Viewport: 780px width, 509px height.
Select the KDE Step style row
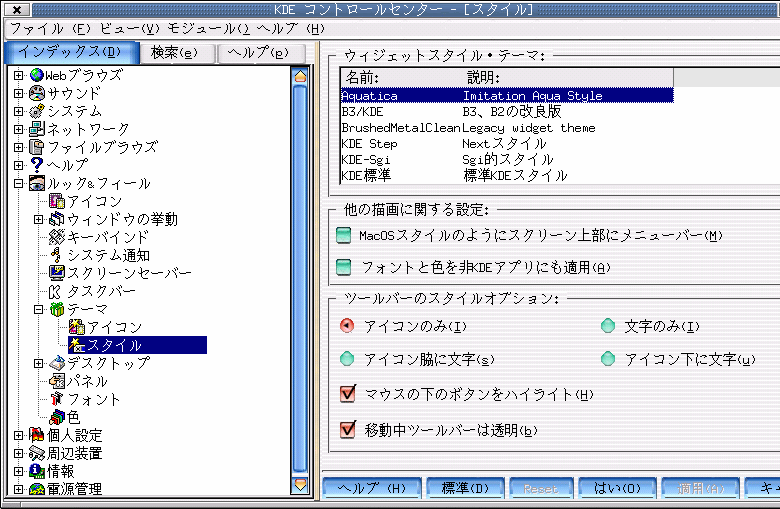507,143
